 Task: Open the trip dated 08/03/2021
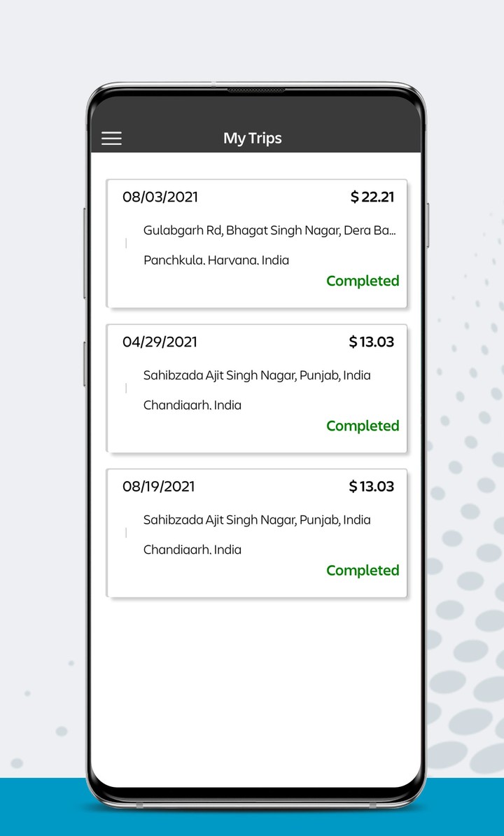(160, 197)
